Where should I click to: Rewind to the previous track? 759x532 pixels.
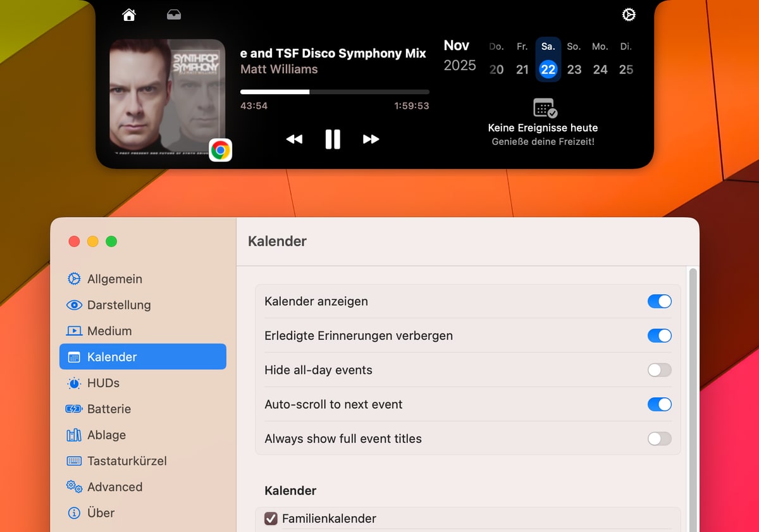coord(294,139)
